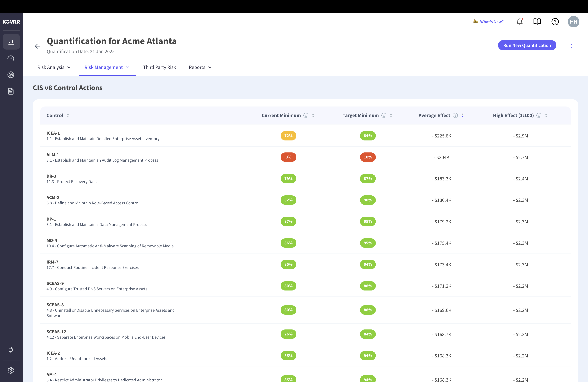The width and height of the screenshot is (588, 382).
Task: Click the - $204K average effect value
Action: (441, 157)
